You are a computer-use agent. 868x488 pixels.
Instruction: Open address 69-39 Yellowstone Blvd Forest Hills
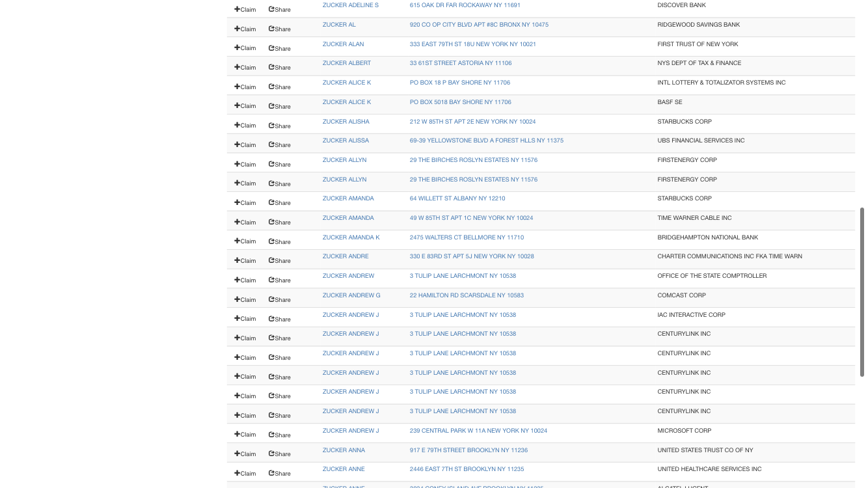pyautogui.click(x=487, y=141)
